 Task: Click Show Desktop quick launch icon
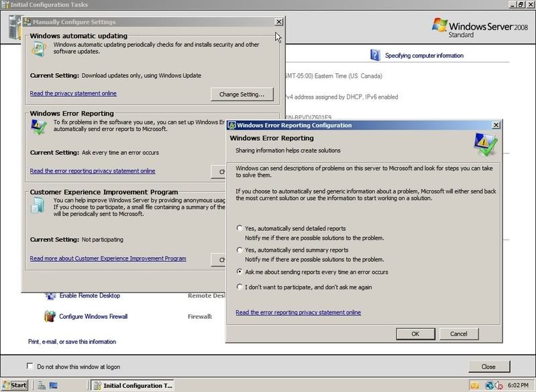pos(53,385)
